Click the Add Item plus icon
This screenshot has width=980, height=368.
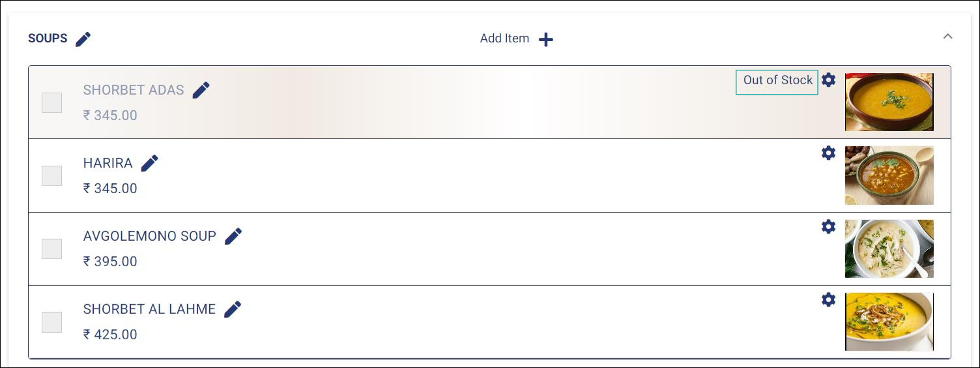546,40
